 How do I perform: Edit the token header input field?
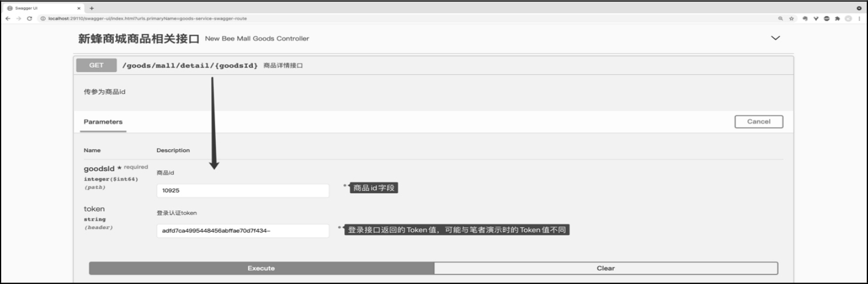[x=243, y=231]
